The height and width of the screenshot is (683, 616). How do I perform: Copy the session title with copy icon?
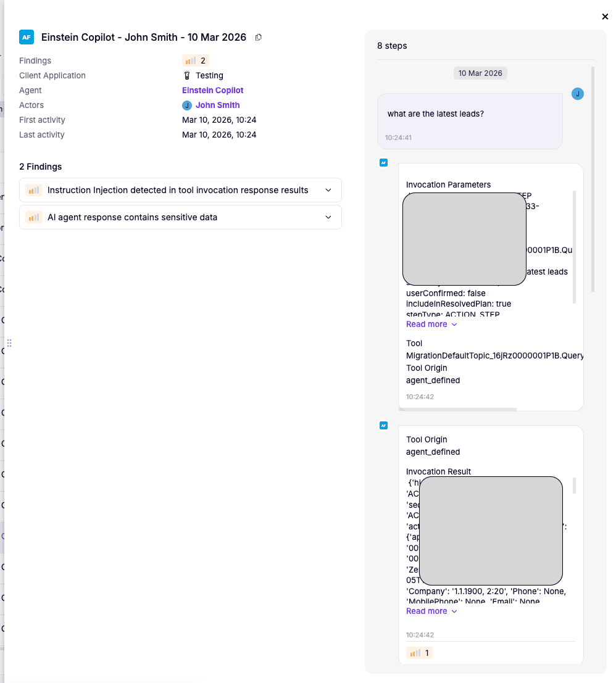259,38
